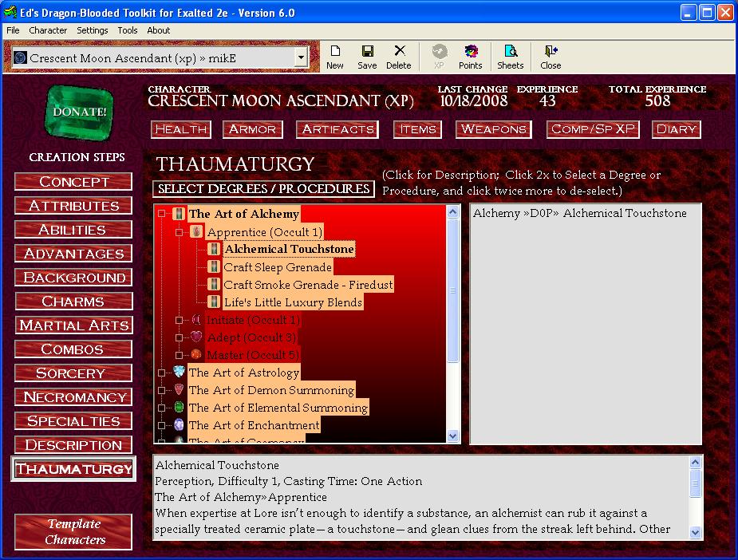Click the Initiate degree gem icon
The image size is (738, 560).
(196, 320)
